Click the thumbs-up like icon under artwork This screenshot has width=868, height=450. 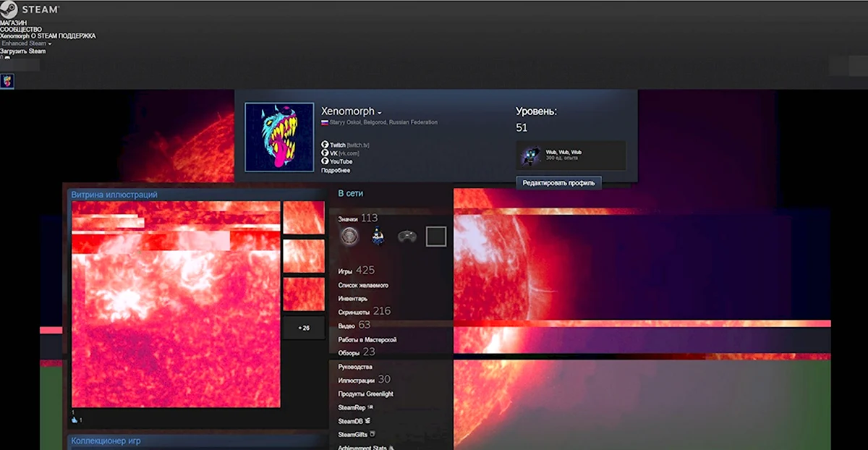pyautogui.click(x=75, y=420)
